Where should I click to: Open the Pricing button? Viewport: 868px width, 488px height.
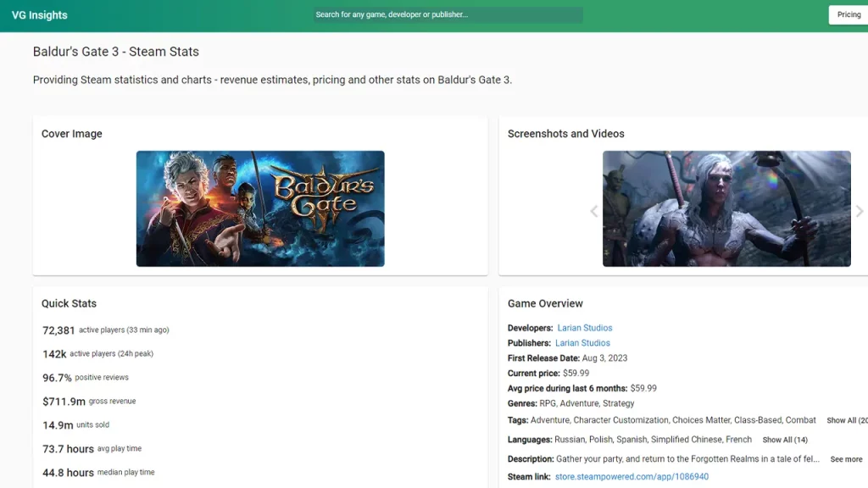(848, 15)
